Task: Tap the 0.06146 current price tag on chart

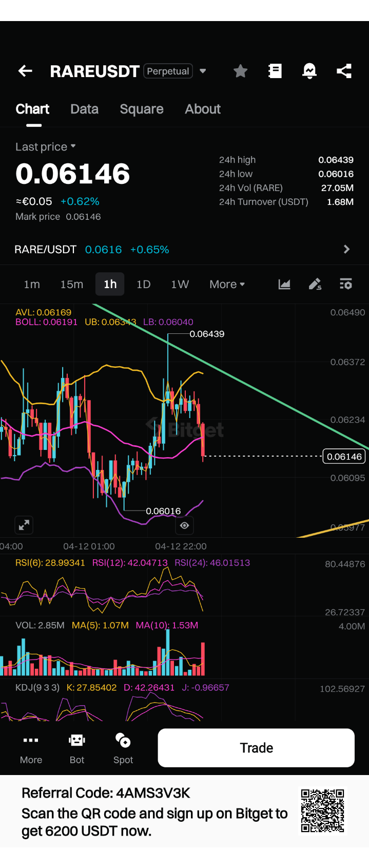Action: 344,456
